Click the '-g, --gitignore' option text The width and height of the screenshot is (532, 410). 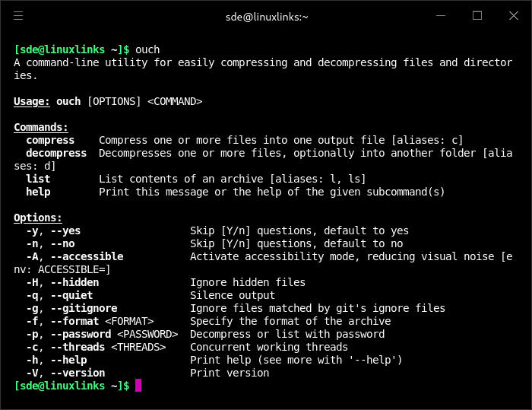[71, 308]
